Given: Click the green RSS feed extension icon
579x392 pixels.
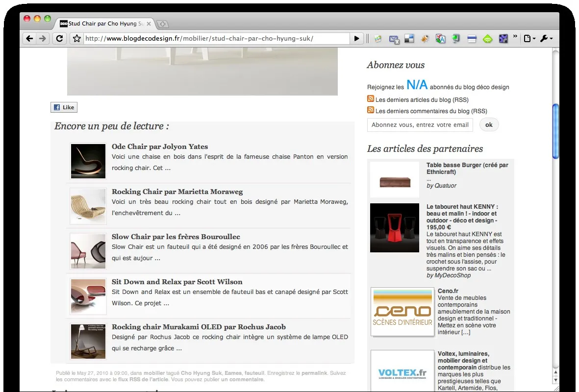Looking at the screenshot, I should pyautogui.click(x=487, y=38).
